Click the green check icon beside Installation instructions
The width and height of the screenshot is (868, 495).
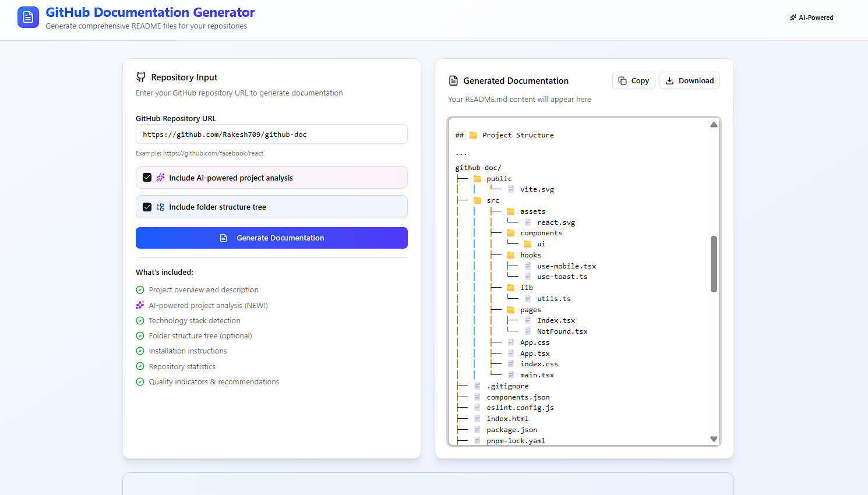(140, 351)
